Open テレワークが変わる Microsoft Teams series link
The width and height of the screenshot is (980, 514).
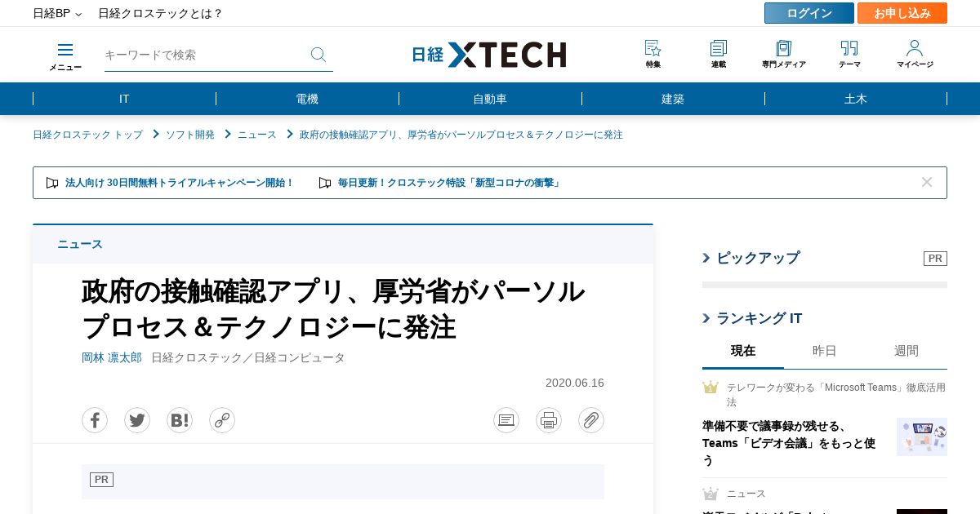tap(836, 395)
